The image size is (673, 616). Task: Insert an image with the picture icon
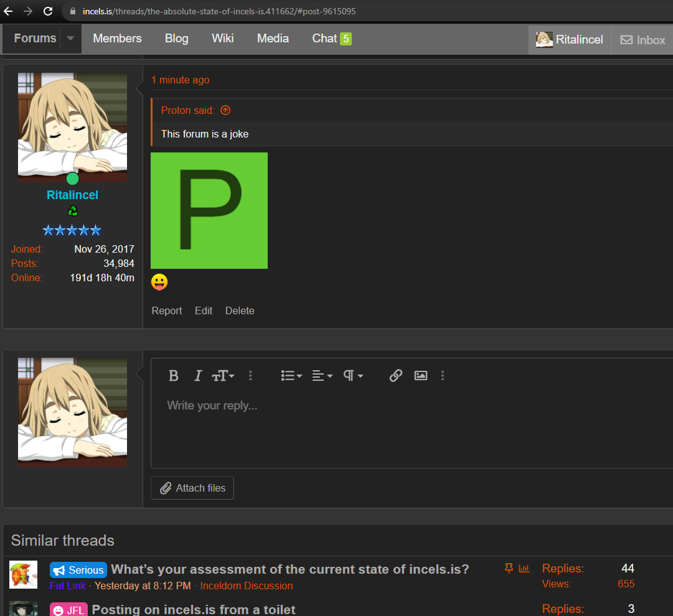[421, 376]
